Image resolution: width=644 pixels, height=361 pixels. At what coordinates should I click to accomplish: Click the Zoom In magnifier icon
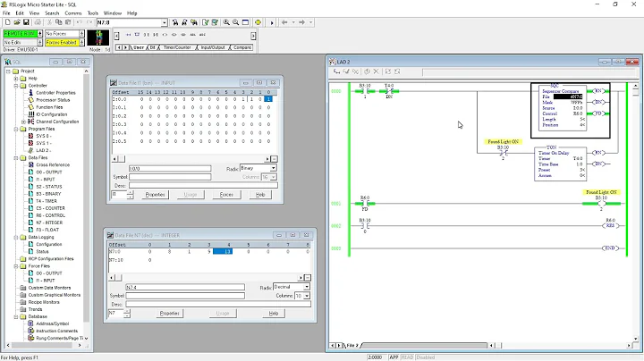pyautogui.click(x=226, y=22)
